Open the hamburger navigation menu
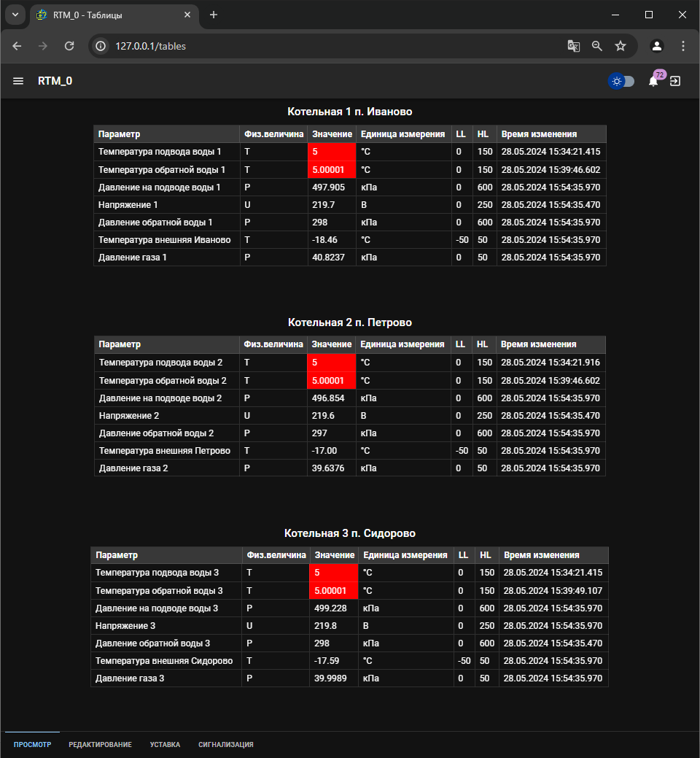Viewport: 700px width, 758px height. 18,81
